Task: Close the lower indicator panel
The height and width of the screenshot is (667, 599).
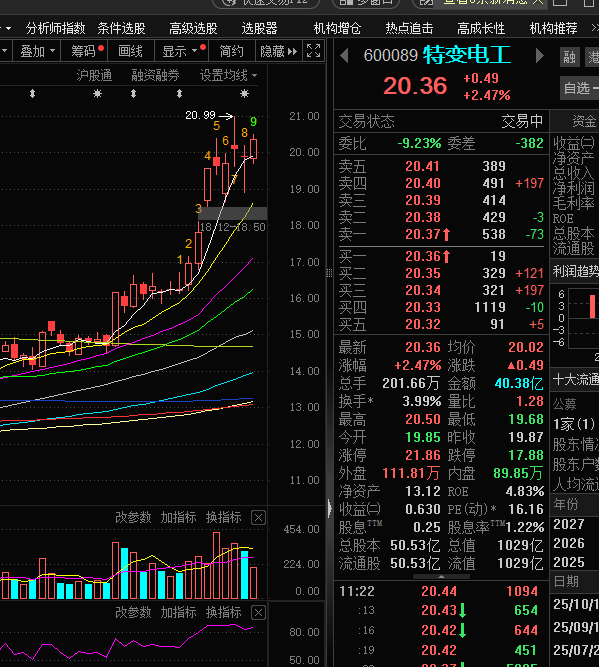Action: pos(258,613)
